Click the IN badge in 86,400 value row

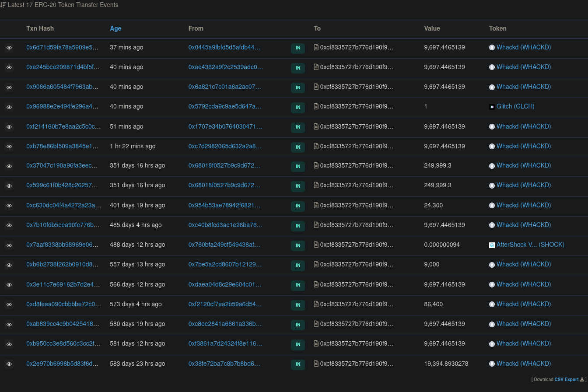[x=298, y=305]
